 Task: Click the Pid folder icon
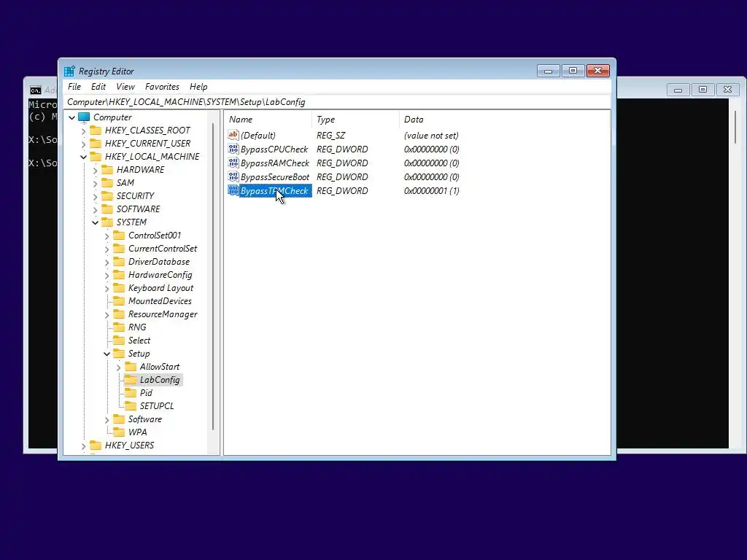coord(131,393)
